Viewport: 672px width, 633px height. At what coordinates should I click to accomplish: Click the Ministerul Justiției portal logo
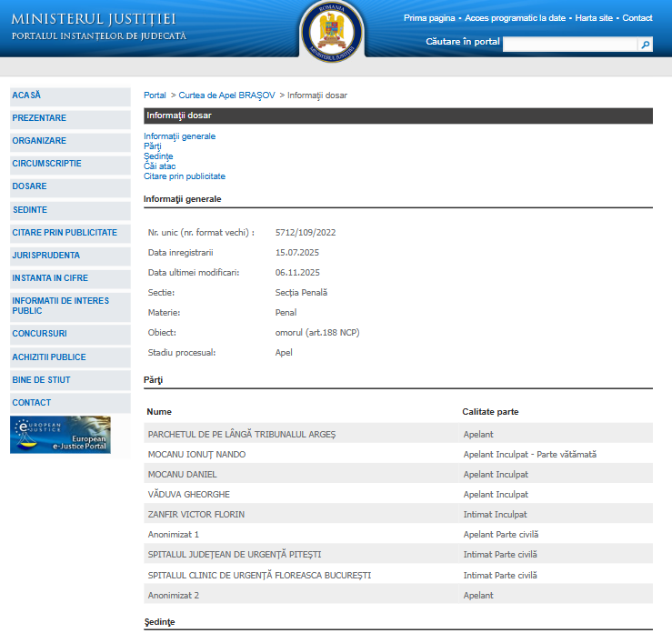point(98,26)
